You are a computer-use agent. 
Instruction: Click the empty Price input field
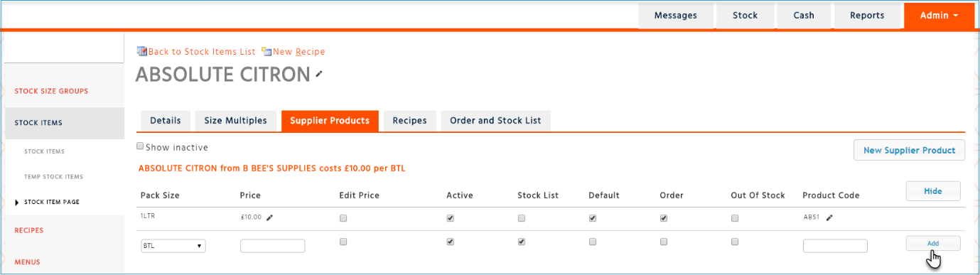pos(273,246)
